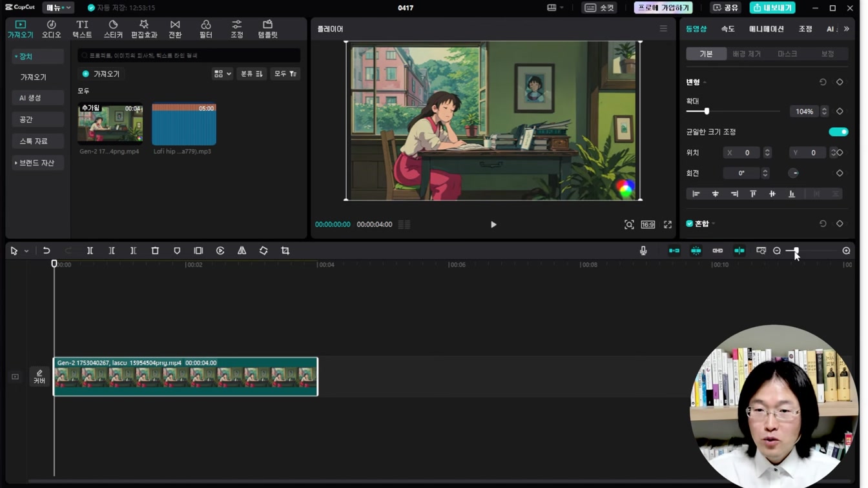Align clip to top edge
Image resolution: width=868 pixels, height=488 pixels.
tap(753, 194)
